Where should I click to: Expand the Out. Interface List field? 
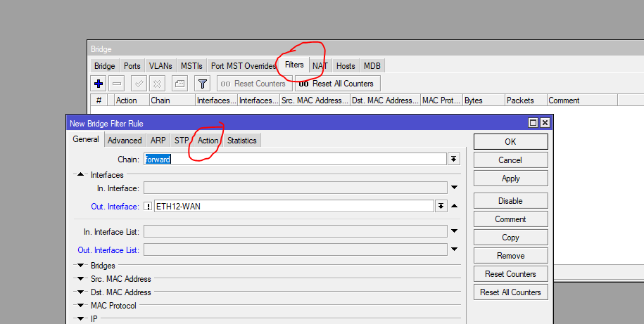tap(454, 249)
